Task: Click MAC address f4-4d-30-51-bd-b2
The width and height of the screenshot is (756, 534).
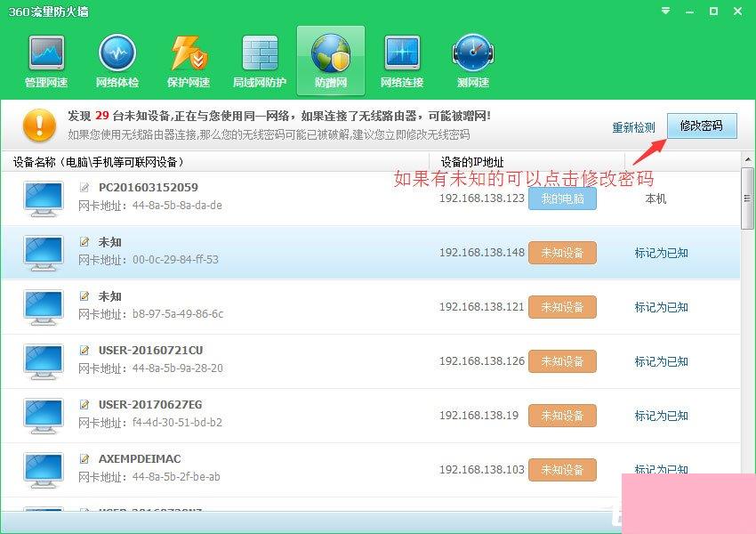Action: coord(177,423)
